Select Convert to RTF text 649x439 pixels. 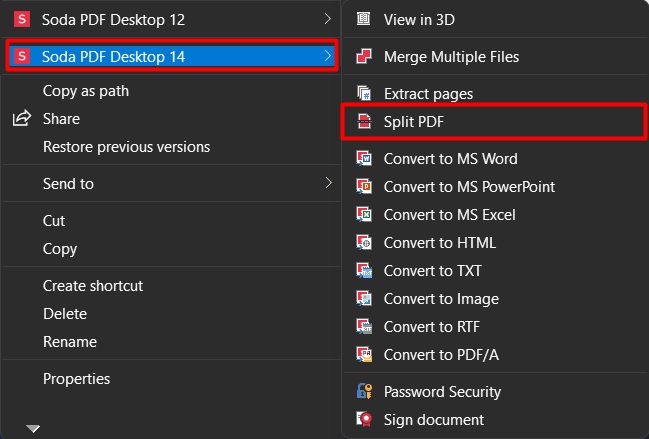(x=431, y=327)
